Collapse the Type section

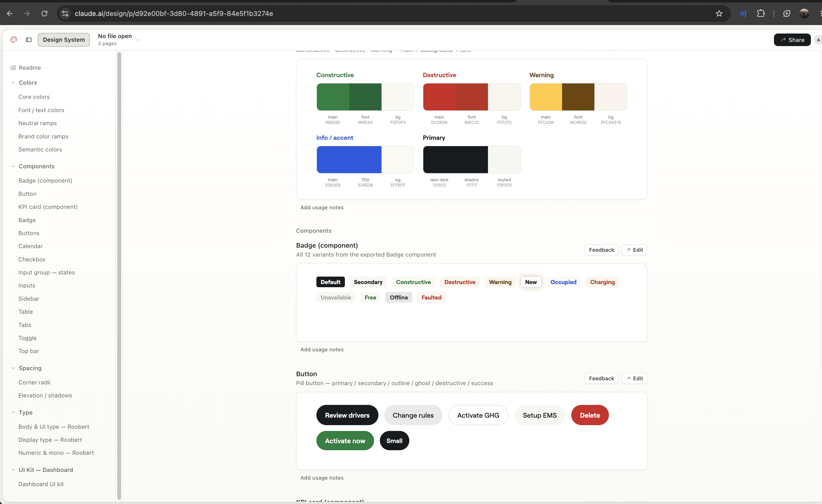[13, 412]
